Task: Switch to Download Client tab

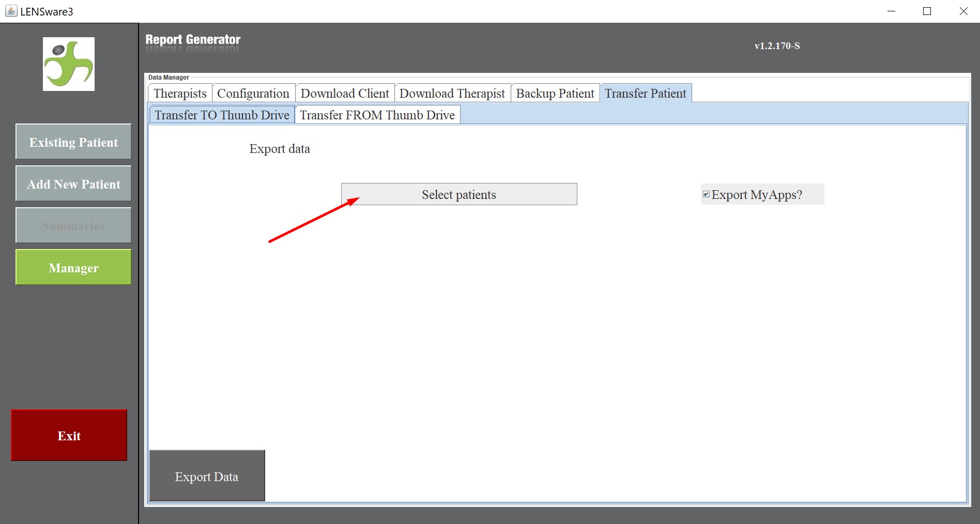Action: [345, 93]
